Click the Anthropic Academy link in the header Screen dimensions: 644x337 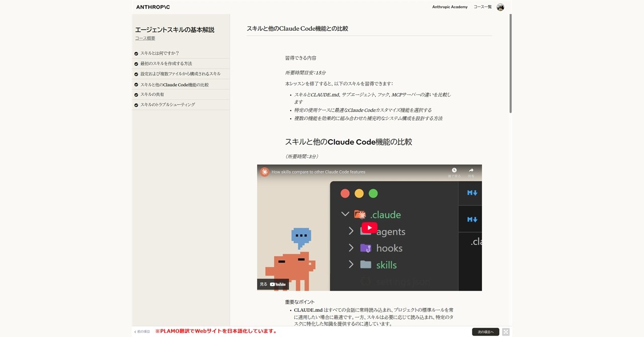pyautogui.click(x=449, y=7)
